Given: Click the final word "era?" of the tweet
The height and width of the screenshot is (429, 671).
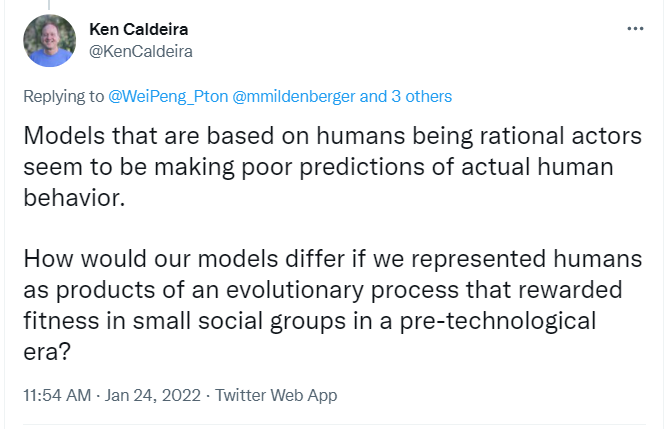Looking at the screenshot, I should point(47,352).
